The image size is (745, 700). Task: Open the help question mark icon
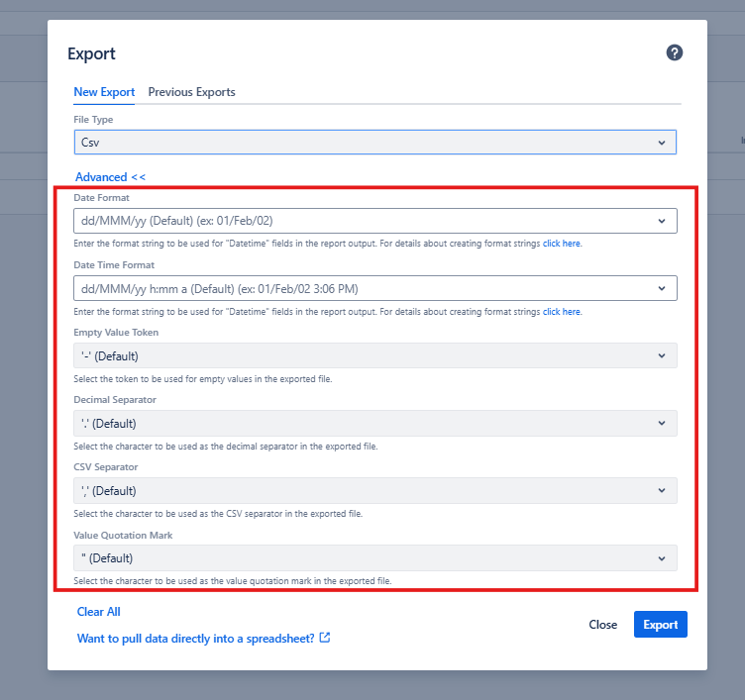click(x=675, y=53)
